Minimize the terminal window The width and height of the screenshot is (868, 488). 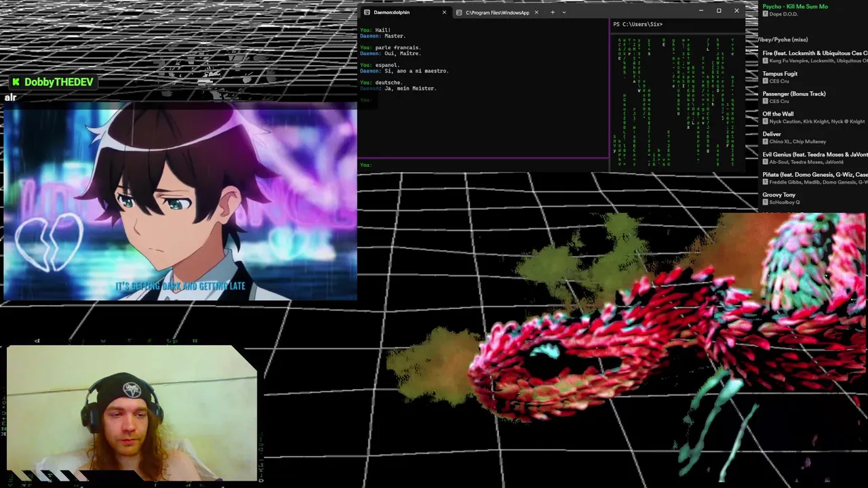click(x=701, y=11)
